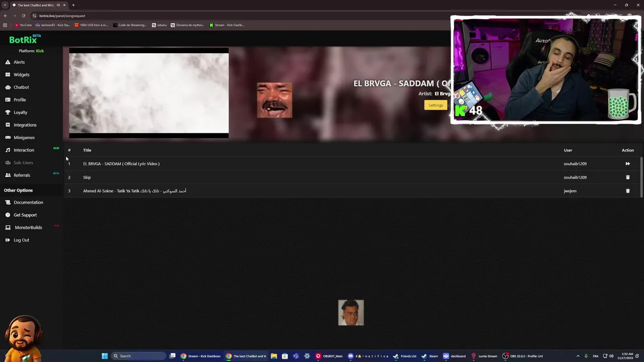This screenshot has height=362, width=644.
Task: Open Steam Friends List window
Action: (405, 356)
